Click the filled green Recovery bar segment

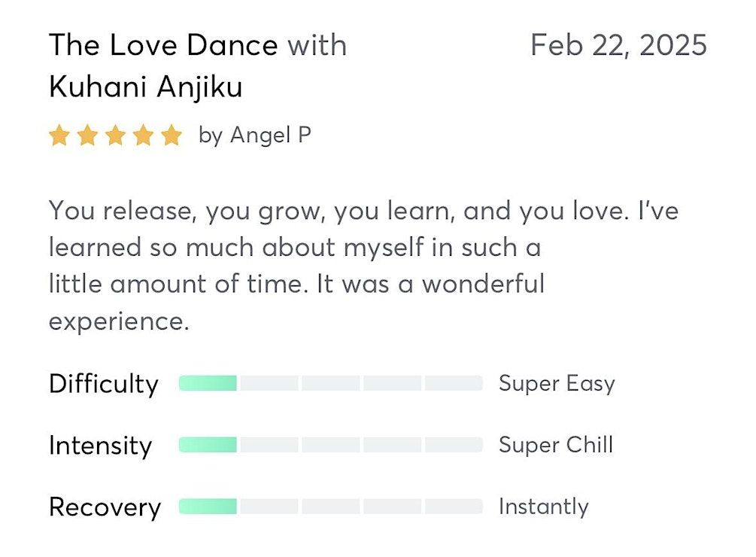[208, 507]
